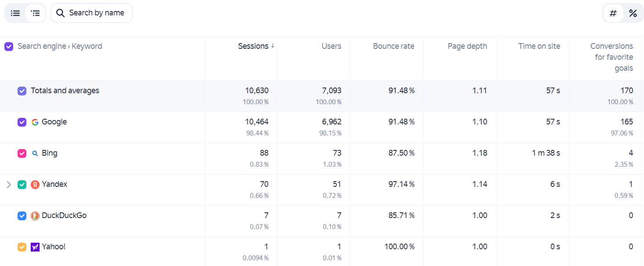Image resolution: width=644 pixels, height=266 pixels.
Task: Open the DuckDuckGo row label
Action: (x=64, y=215)
